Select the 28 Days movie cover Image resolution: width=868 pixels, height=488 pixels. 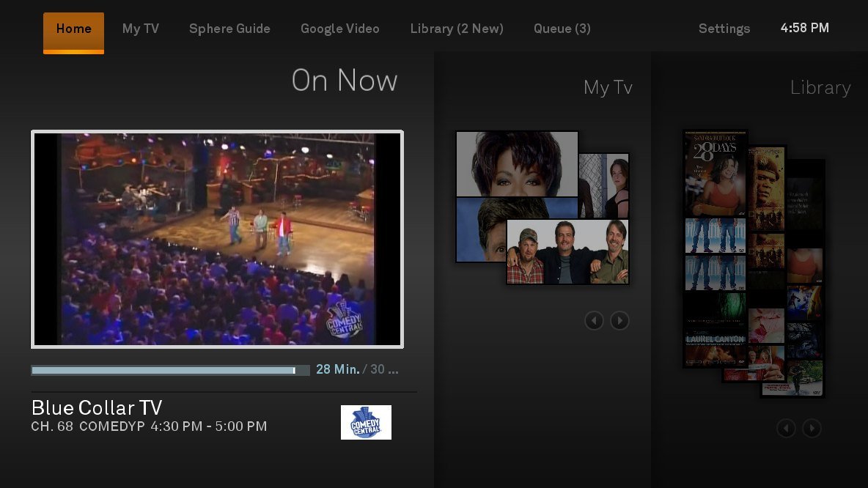[716, 173]
